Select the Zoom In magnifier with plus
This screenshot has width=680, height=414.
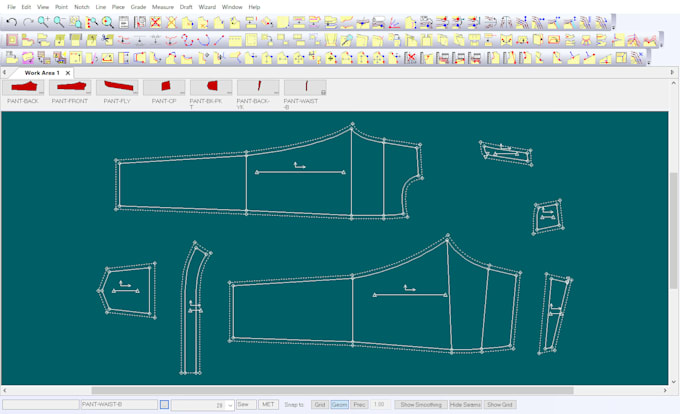coord(43,22)
